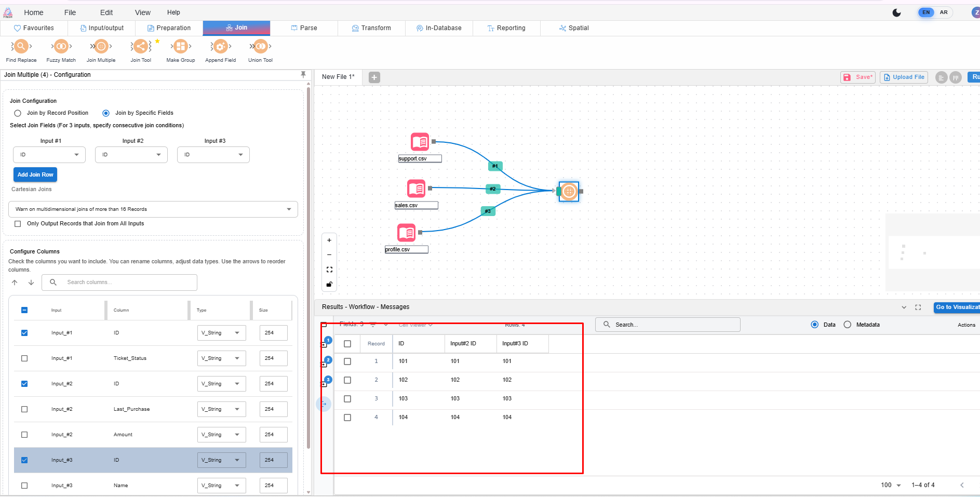Screen dimensions: 980x497
Task: Select the Fuzzy Match tool icon
Action: 61,47
